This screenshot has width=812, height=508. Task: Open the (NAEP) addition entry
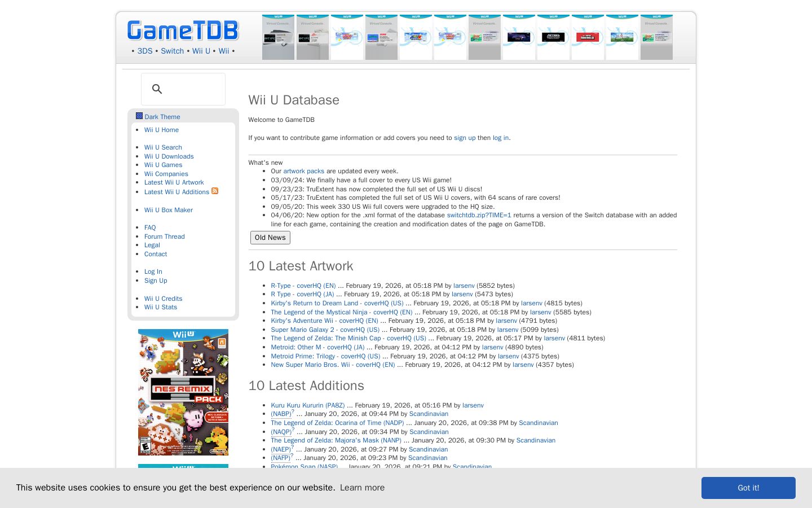281,449
